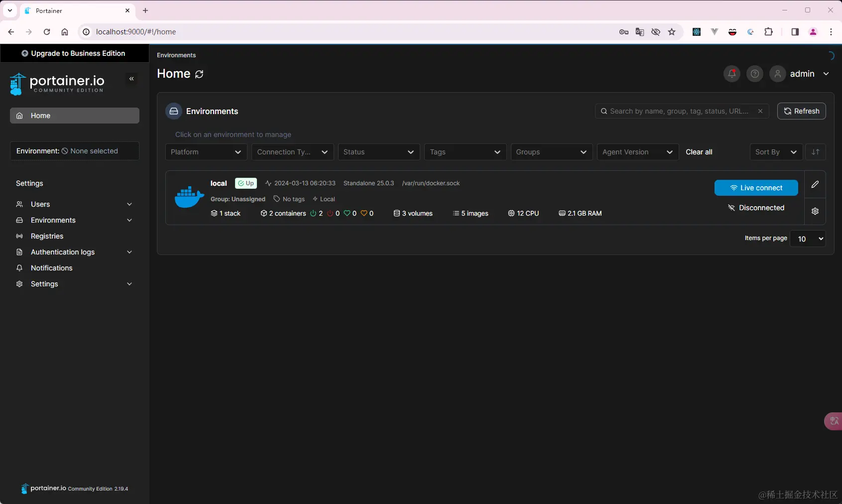Open the notifications bell icon in header
Screen dimensions: 842x504
click(731, 74)
